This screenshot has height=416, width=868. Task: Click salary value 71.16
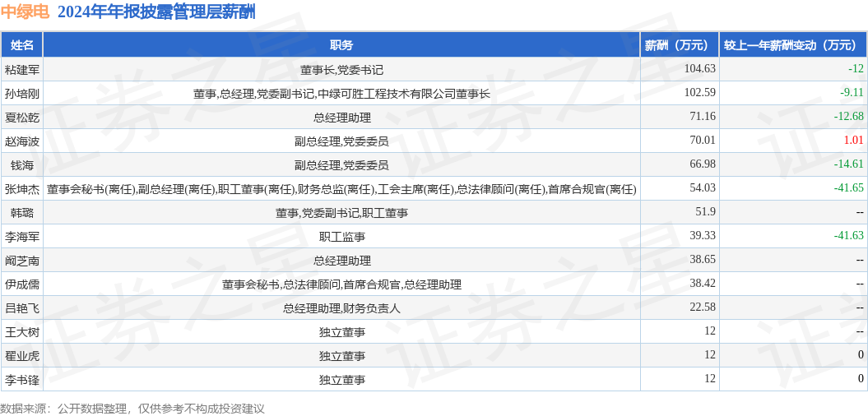703,117
